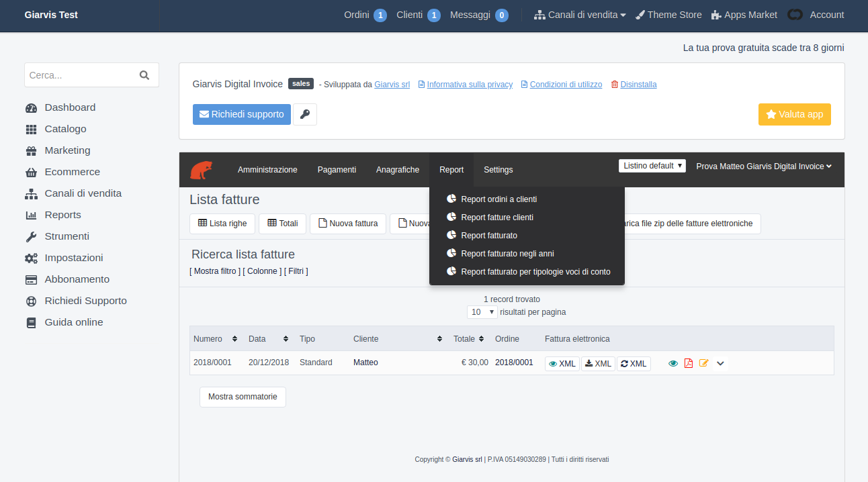Sort by the Data column

[x=286, y=339]
